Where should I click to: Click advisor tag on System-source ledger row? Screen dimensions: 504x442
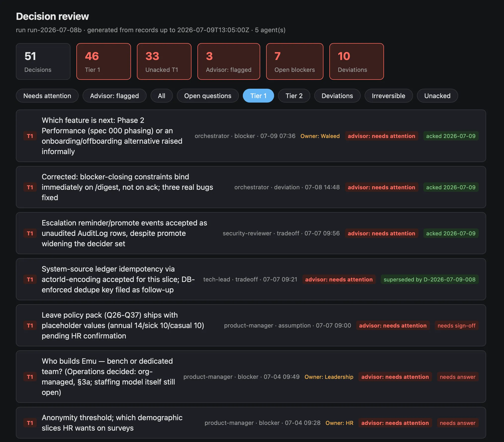(339, 279)
